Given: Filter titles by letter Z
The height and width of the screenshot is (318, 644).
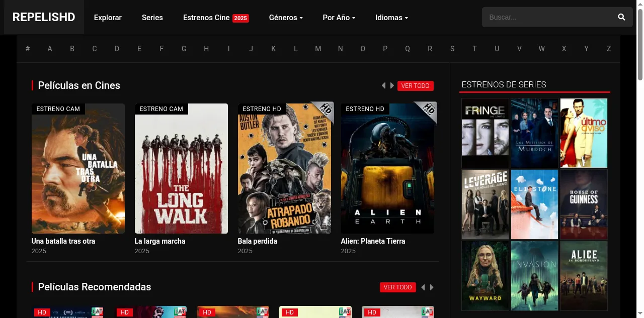Looking at the screenshot, I should (x=609, y=49).
